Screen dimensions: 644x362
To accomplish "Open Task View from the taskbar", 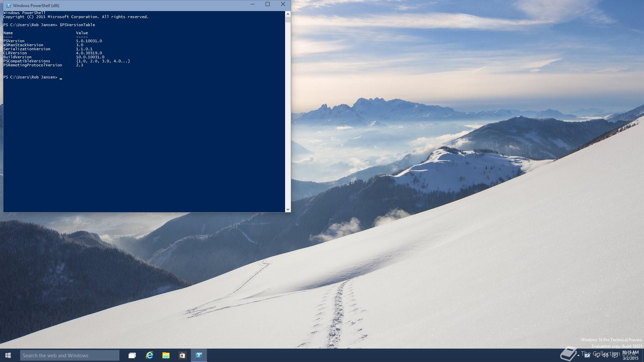I will click(132, 355).
